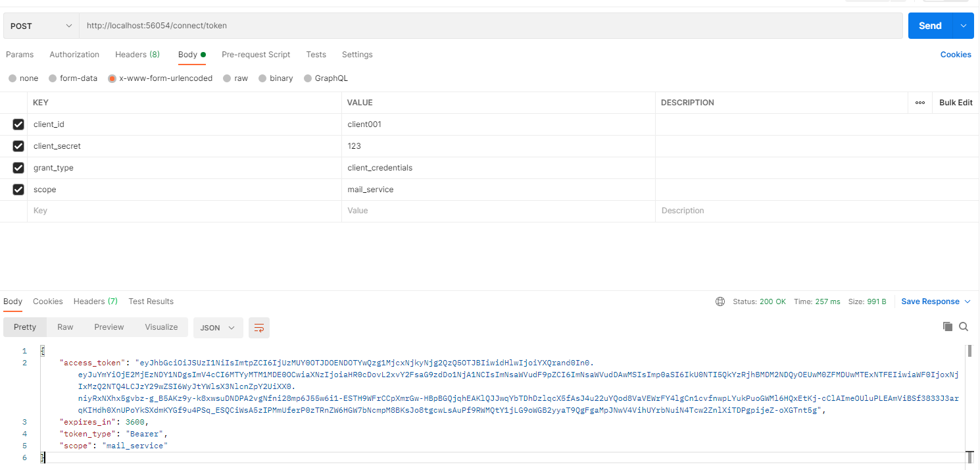Open search in response with magnifier icon
This screenshot has height=470, width=980.
964,326
